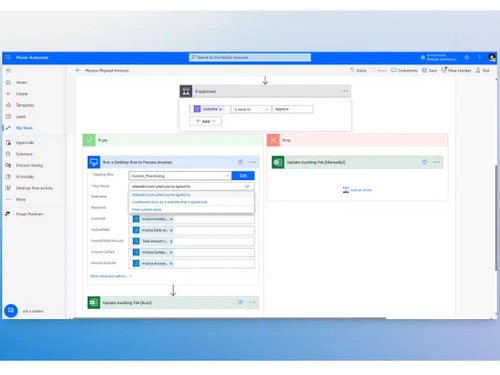
Task: Click the blue Edit button
Action: (x=243, y=176)
